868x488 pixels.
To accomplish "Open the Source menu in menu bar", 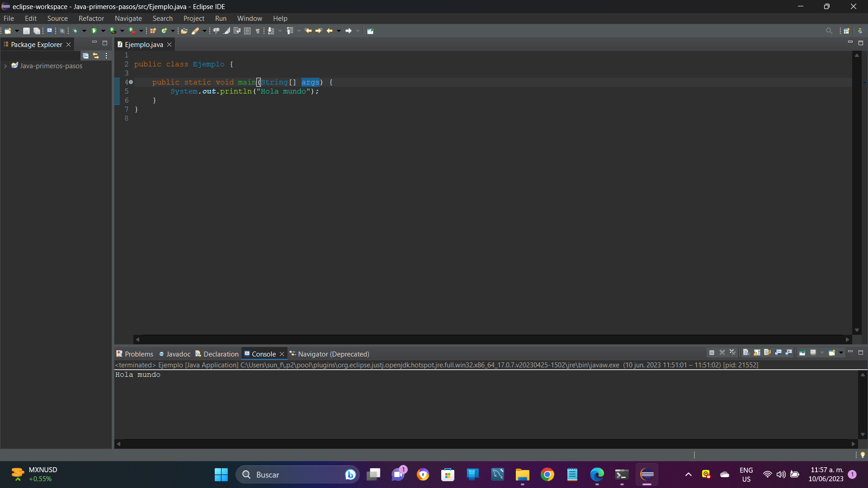I will [58, 18].
